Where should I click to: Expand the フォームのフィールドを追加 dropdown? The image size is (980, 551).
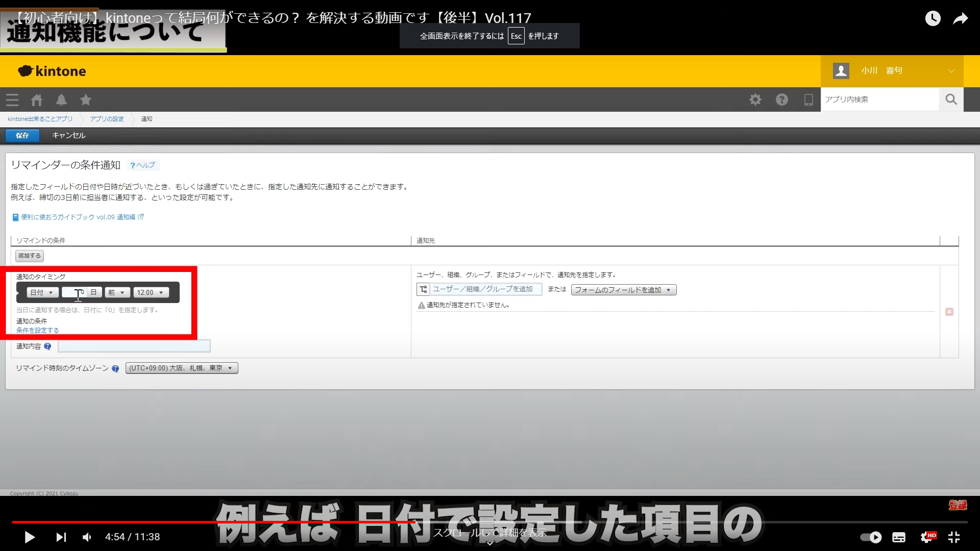pyautogui.click(x=623, y=290)
